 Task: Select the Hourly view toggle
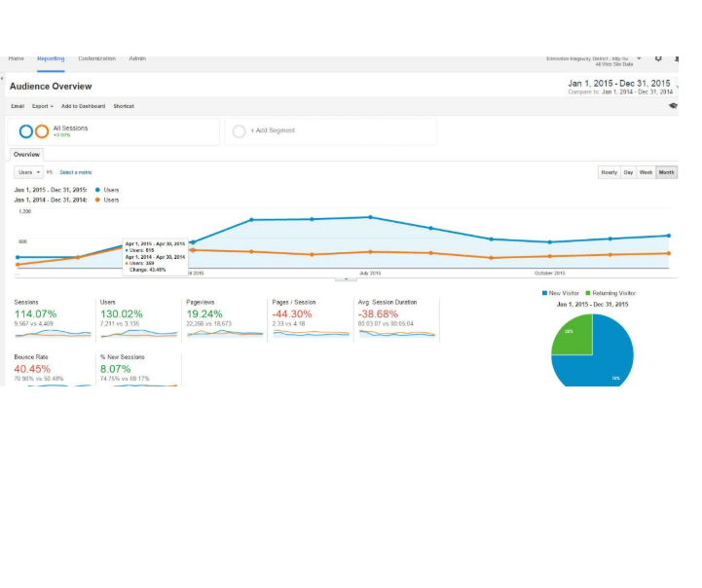(x=609, y=172)
